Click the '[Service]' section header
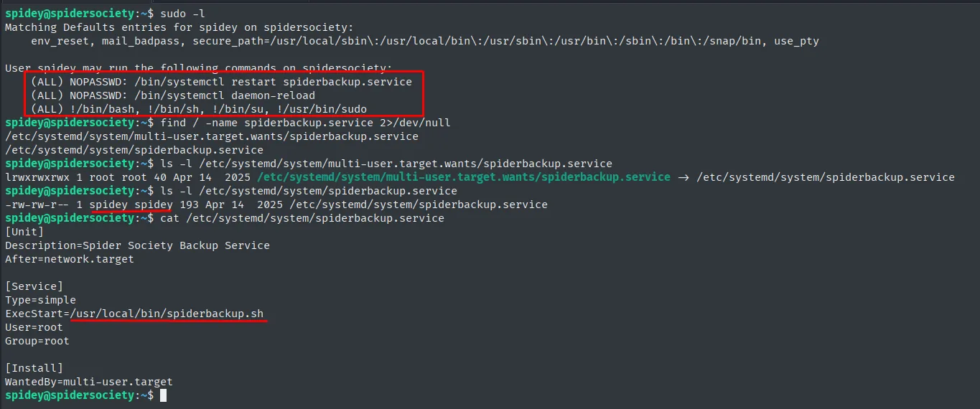The image size is (980, 409). click(x=34, y=286)
